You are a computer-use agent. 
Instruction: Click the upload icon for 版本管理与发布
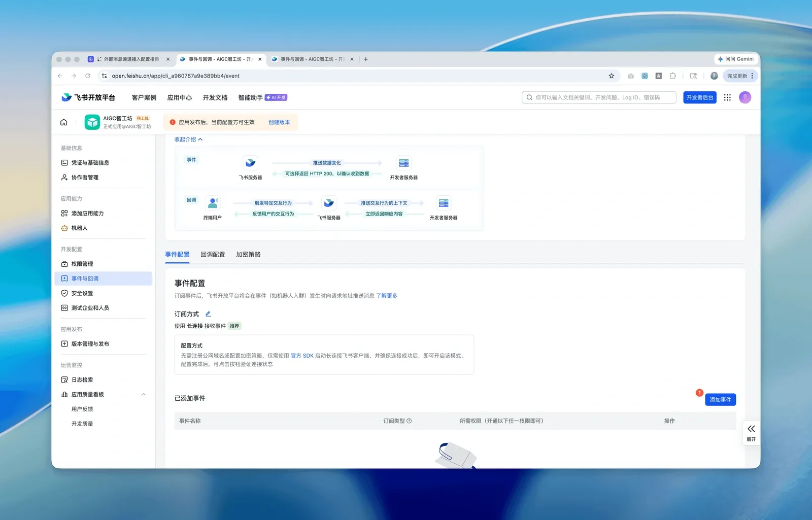[64, 344]
